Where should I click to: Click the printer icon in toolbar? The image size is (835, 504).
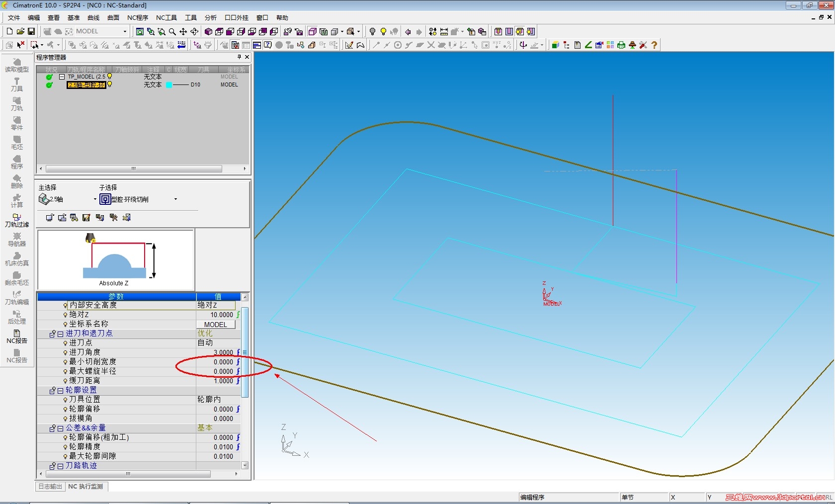621,45
